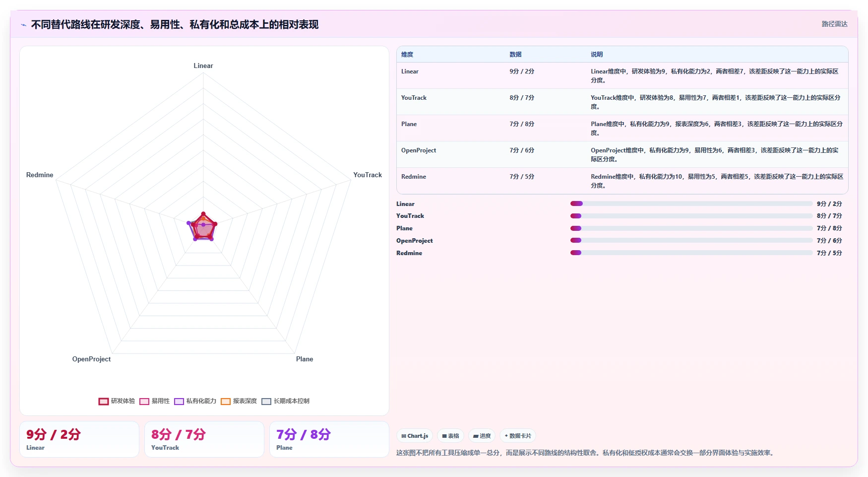Click the 数据卡片 tag chip
Screen dimensions: 868x477
(x=518, y=436)
